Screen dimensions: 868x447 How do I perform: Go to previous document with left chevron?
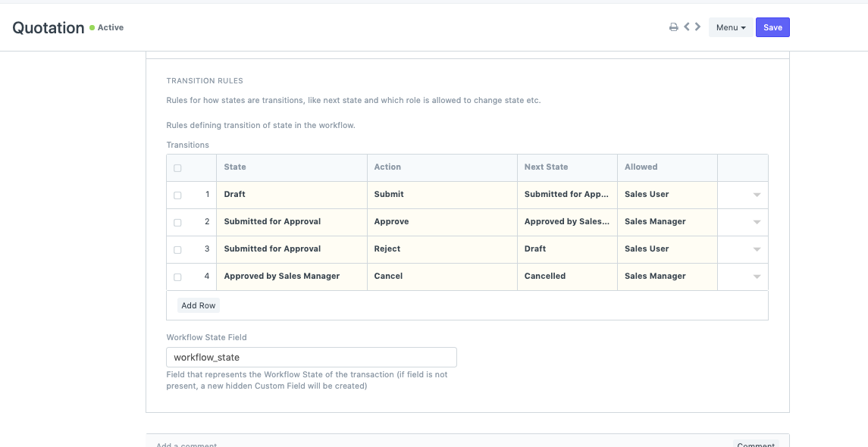click(x=686, y=27)
